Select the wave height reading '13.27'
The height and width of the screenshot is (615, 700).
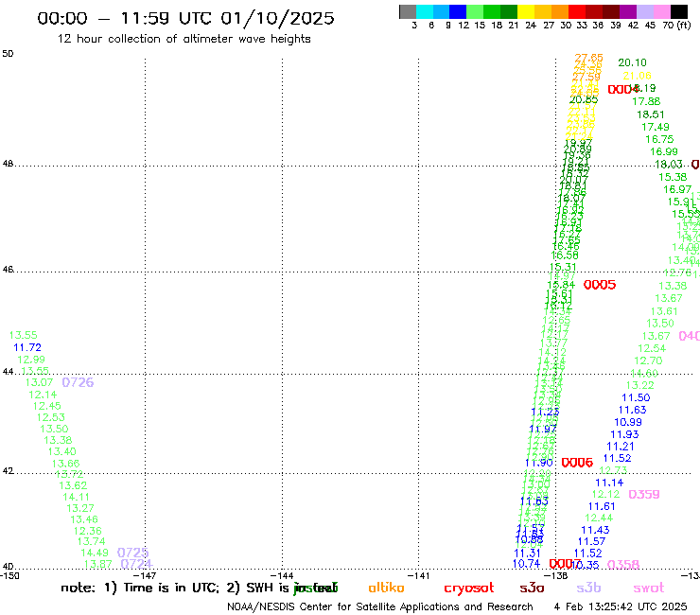pos(80,508)
